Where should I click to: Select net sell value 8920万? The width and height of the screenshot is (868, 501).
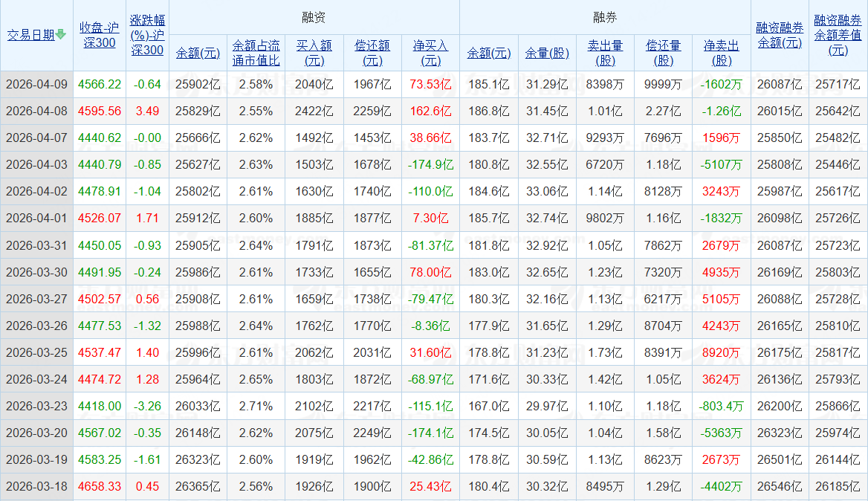pyautogui.click(x=722, y=352)
